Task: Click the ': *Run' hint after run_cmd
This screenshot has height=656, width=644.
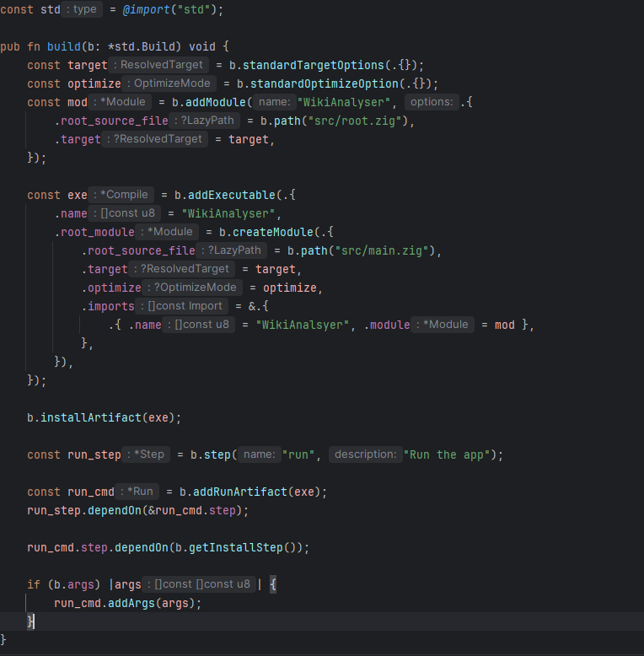Action: (137, 492)
